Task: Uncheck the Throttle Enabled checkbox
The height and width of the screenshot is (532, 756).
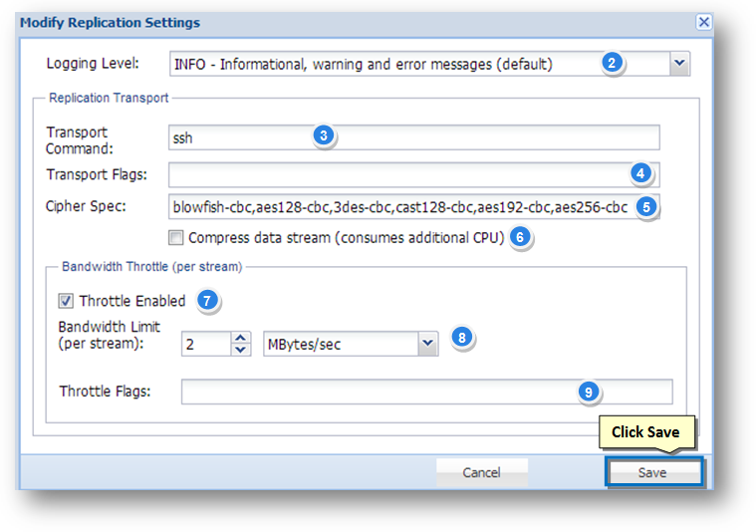Action: point(66,301)
